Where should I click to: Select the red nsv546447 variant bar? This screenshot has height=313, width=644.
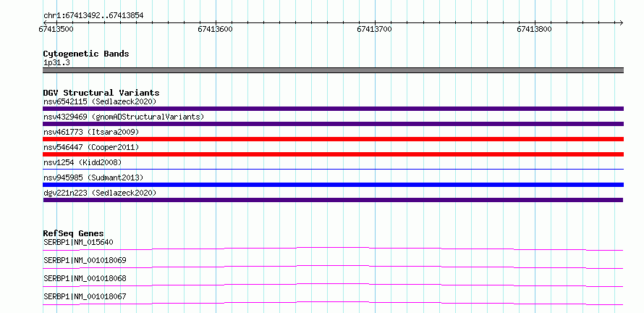(x=333, y=154)
